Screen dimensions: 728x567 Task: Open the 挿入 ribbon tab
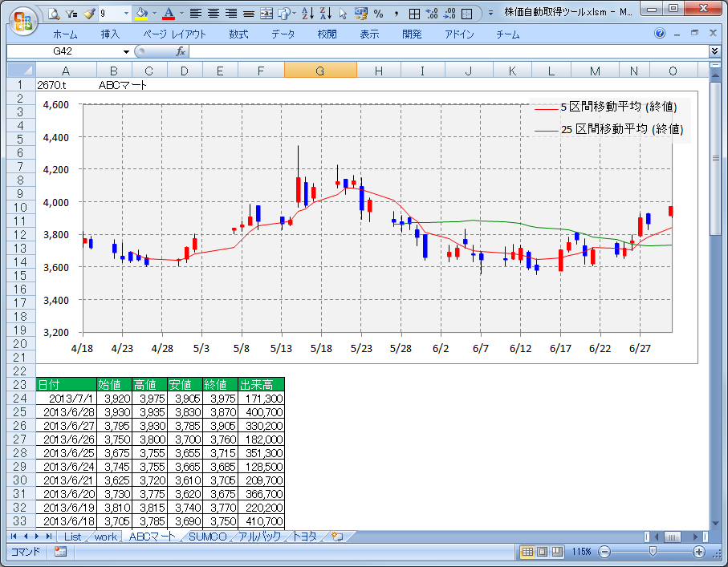pos(110,34)
